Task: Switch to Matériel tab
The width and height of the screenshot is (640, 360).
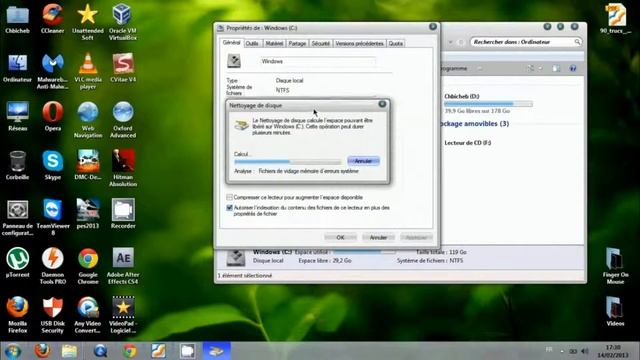Action: 274,43
